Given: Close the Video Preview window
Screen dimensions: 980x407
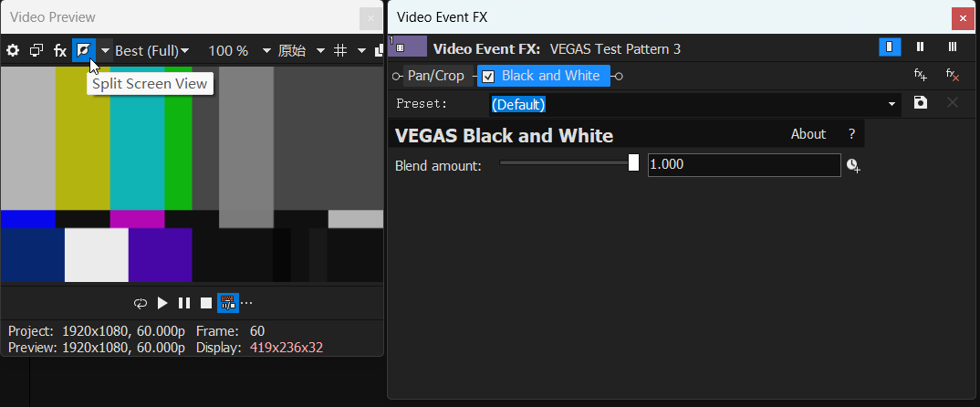Looking at the screenshot, I should [x=370, y=18].
